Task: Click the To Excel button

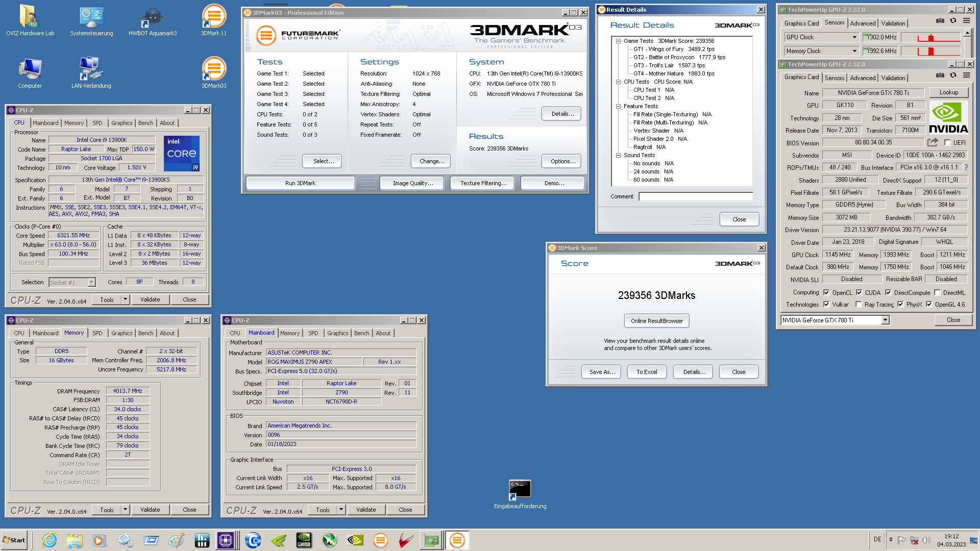Action: (x=647, y=372)
